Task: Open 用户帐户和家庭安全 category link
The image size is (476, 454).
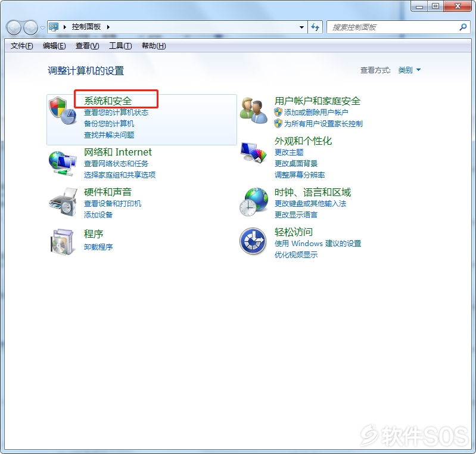Action: point(317,101)
